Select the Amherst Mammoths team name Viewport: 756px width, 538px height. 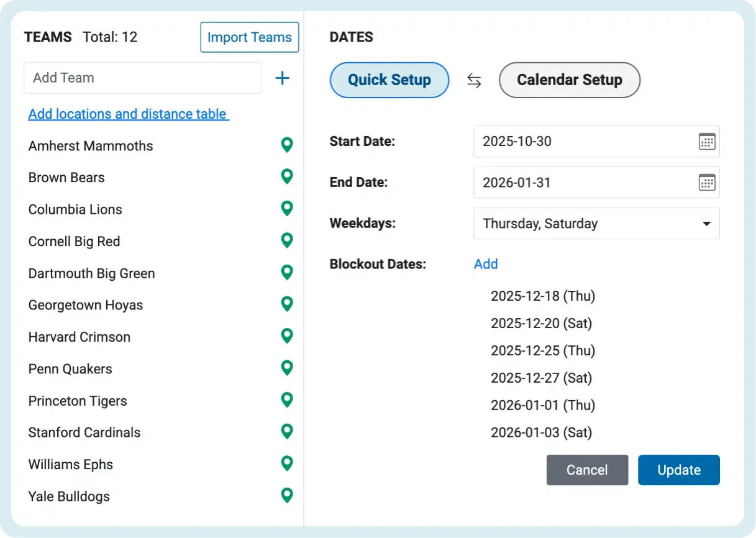(x=91, y=146)
